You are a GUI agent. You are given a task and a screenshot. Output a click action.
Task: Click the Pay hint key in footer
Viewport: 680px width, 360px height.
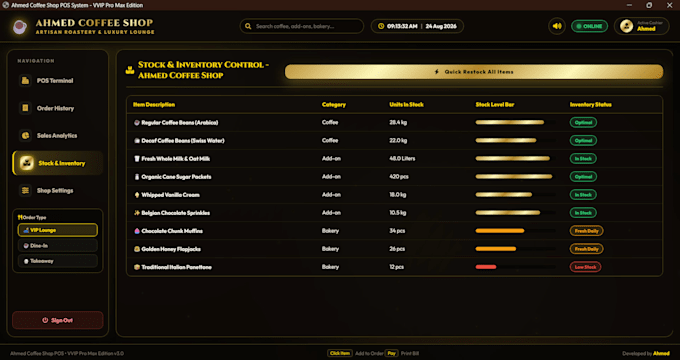point(391,353)
